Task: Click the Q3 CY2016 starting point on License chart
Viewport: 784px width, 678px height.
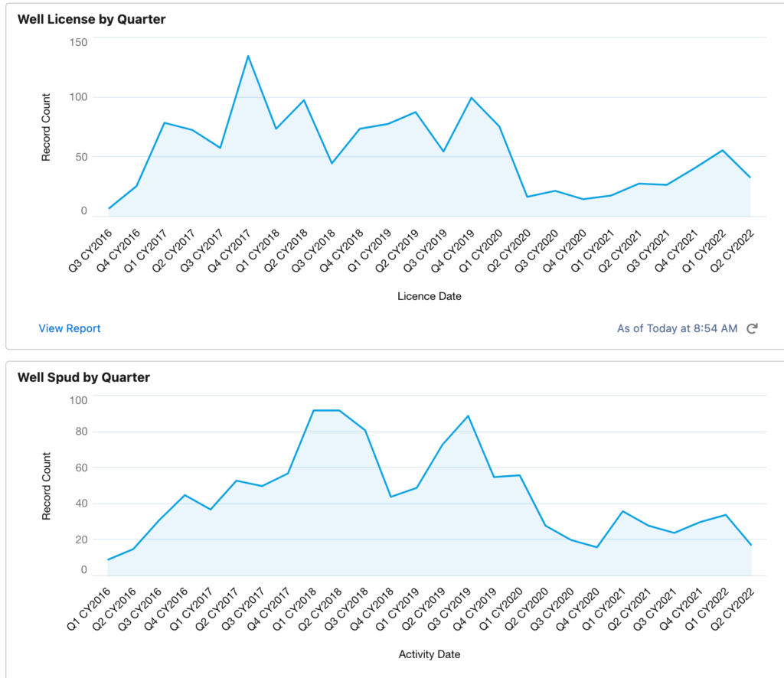Action: coord(109,208)
